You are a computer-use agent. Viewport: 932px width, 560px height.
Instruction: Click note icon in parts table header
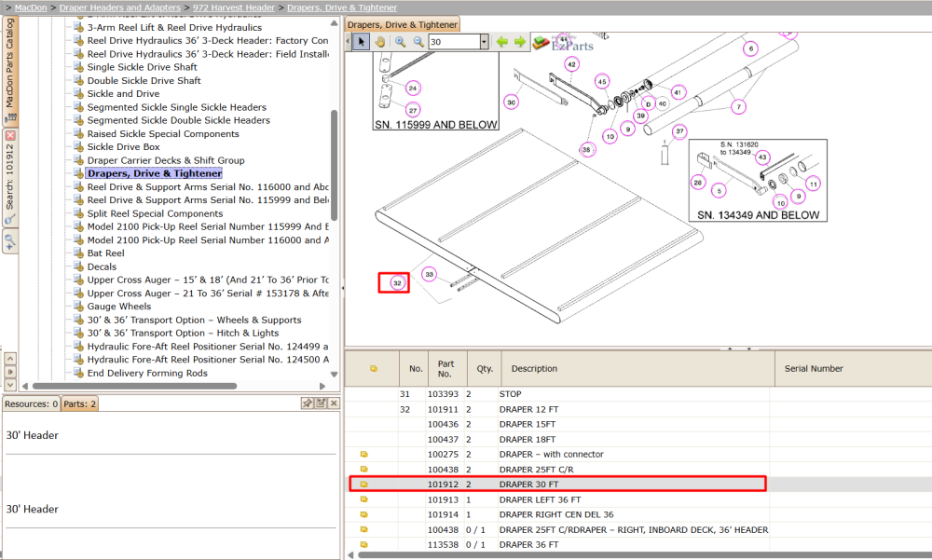tap(374, 369)
